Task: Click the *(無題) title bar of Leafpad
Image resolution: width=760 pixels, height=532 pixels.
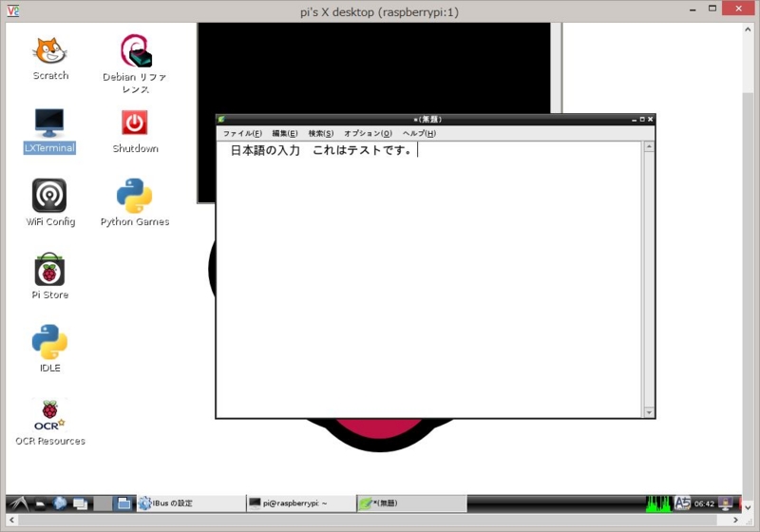Action: pos(427,119)
